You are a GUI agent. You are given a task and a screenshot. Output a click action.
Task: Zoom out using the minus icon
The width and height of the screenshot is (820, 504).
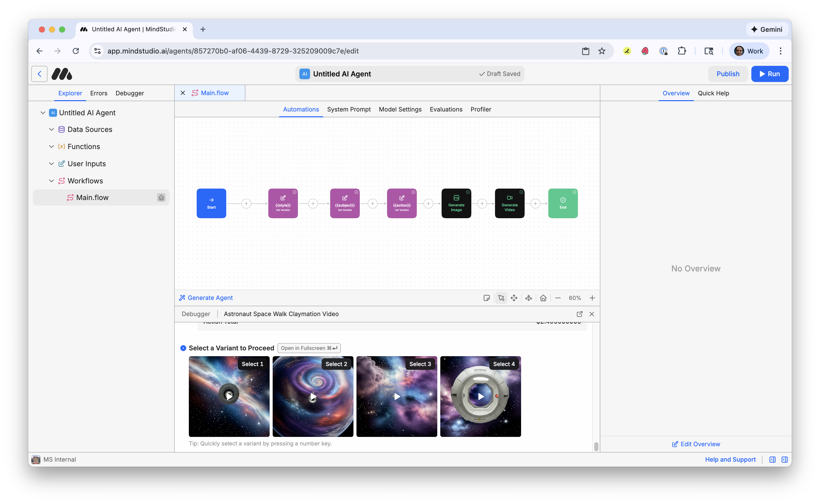(x=558, y=298)
